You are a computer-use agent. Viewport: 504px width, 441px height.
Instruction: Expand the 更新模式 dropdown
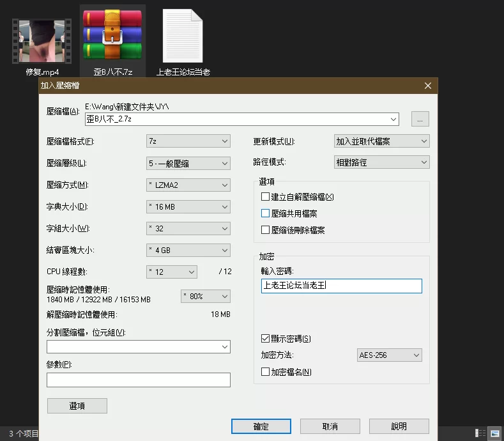click(382, 141)
